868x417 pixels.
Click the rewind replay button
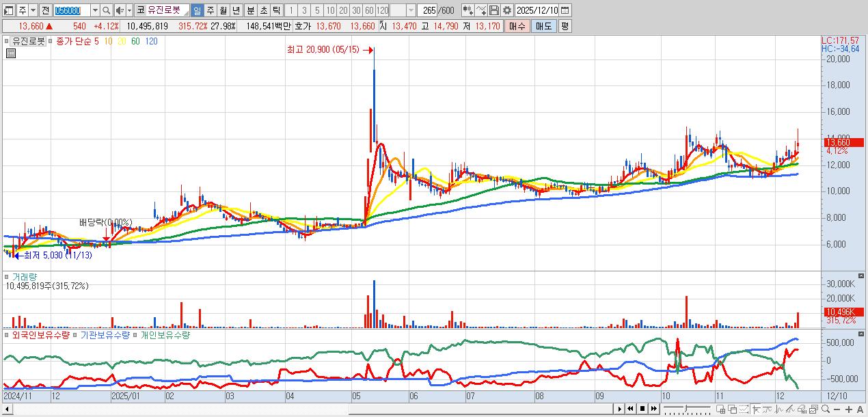click(630, 409)
